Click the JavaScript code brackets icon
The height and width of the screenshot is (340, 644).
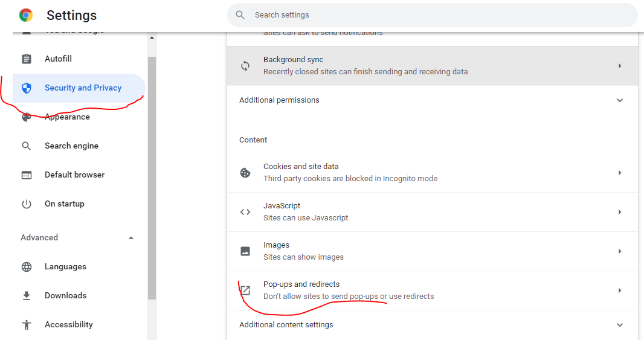coord(245,212)
